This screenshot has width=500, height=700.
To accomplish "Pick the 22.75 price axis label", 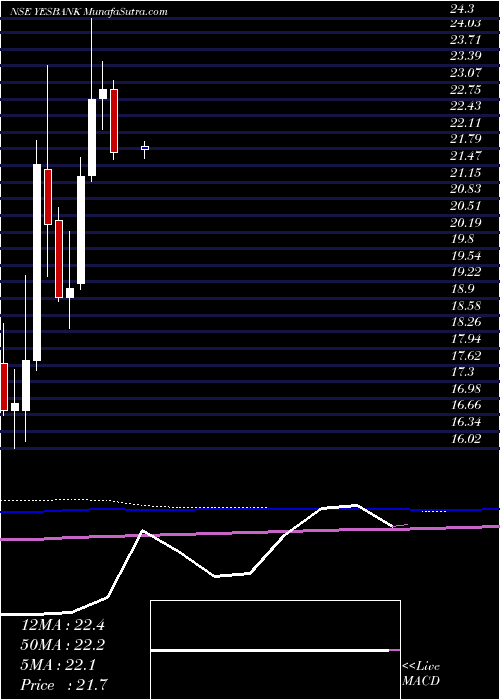I will point(466,90).
